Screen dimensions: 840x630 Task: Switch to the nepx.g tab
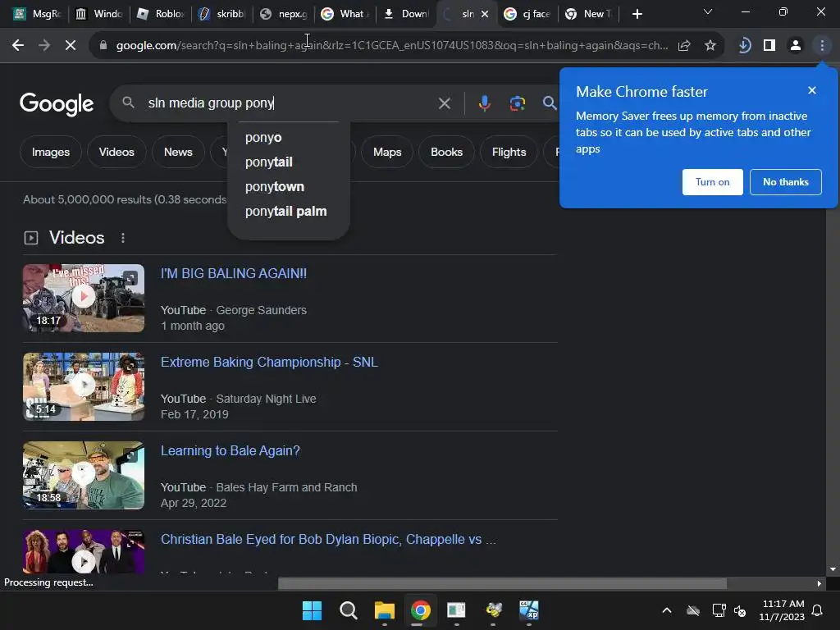point(284,15)
